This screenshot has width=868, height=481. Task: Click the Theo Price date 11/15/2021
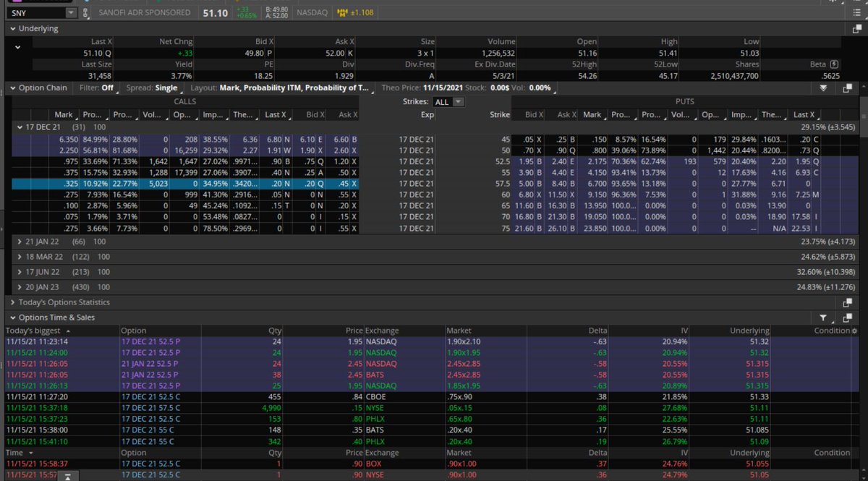click(443, 88)
